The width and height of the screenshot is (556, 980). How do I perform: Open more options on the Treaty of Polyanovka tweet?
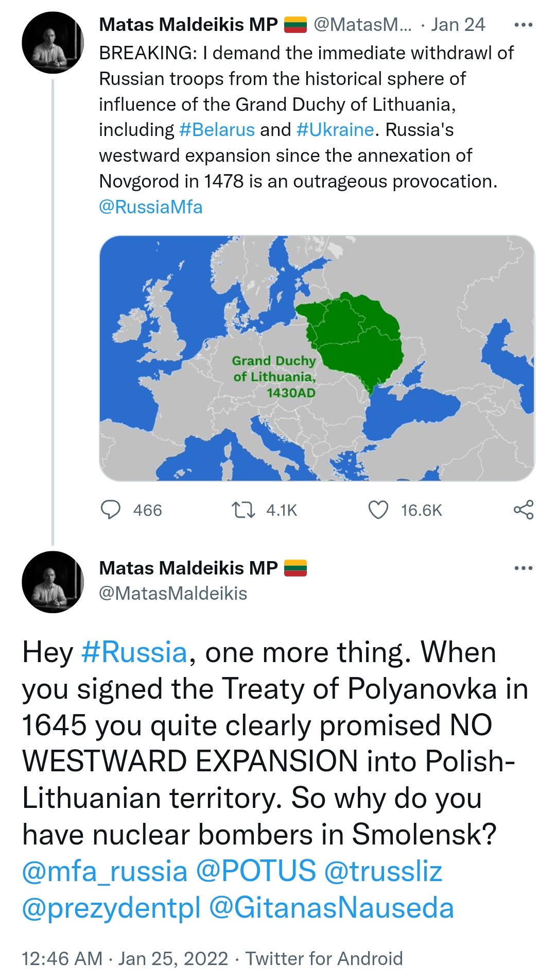click(x=524, y=568)
